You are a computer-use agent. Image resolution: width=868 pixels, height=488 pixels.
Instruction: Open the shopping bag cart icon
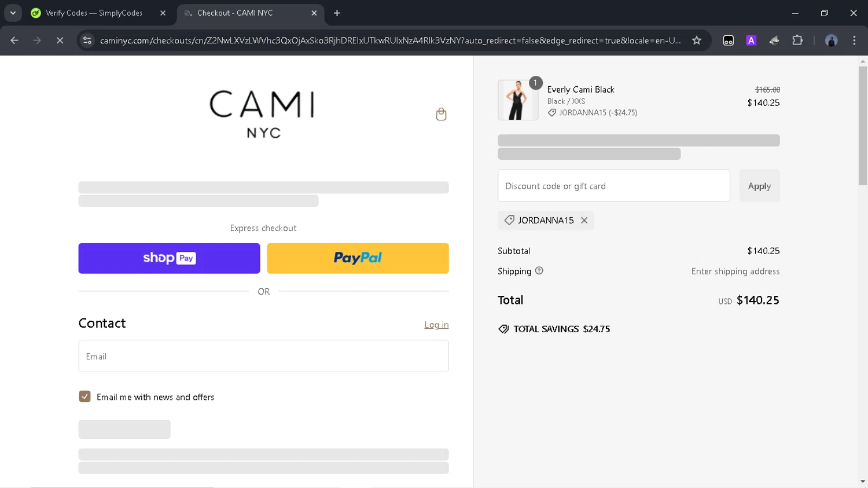coord(441,114)
